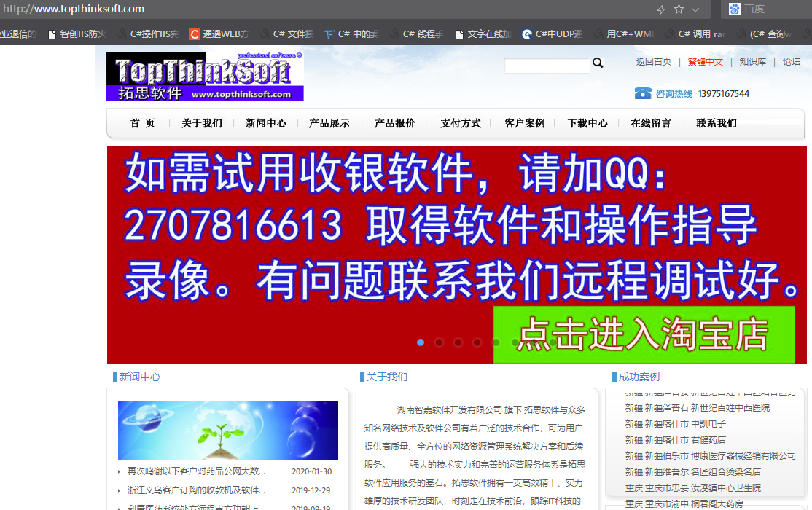
Task: Open the 产品展示 navigation menu
Action: click(329, 123)
